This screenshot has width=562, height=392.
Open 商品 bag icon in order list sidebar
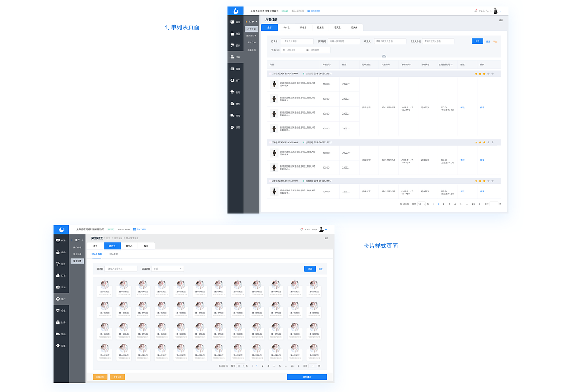click(x=232, y=34)
